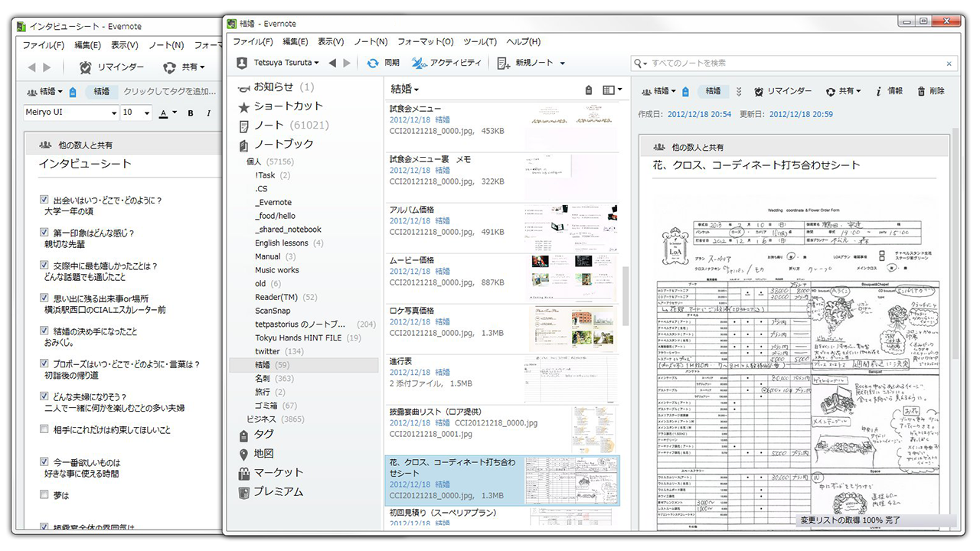Screen dimensions: 980x551
Task: Click the お知らせ announcements icon in sidebar
Action: tap(244, 87)
